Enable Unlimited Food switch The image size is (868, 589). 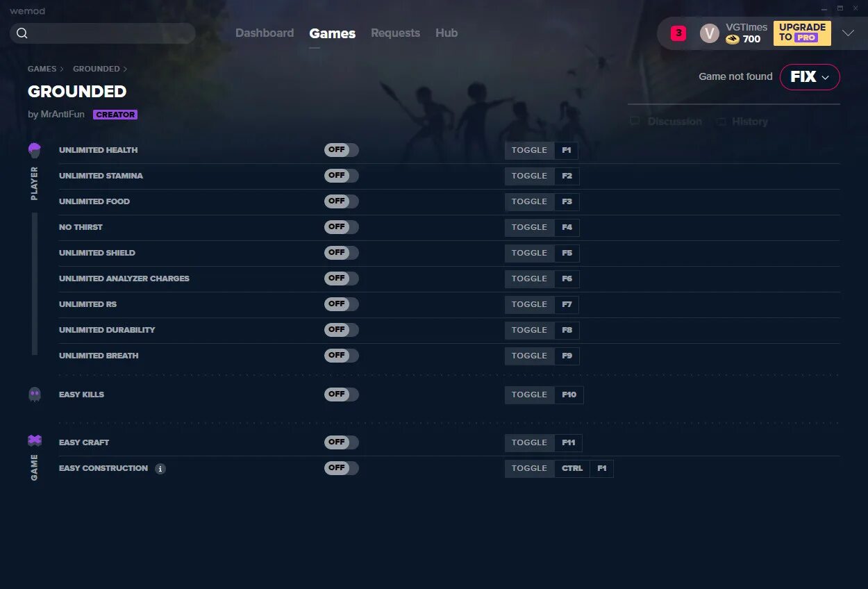click(x=342, y=201)
